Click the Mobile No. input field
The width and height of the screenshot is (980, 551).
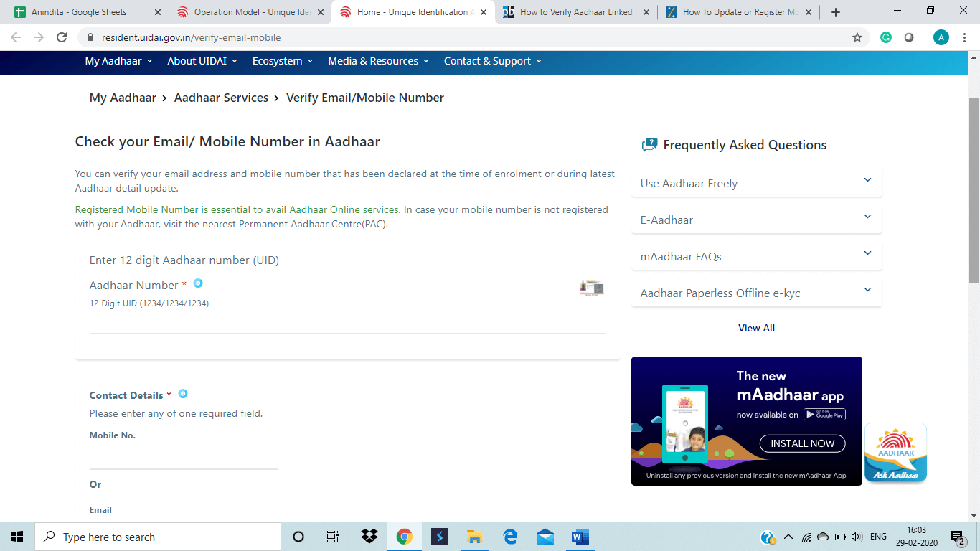(184, 458)
